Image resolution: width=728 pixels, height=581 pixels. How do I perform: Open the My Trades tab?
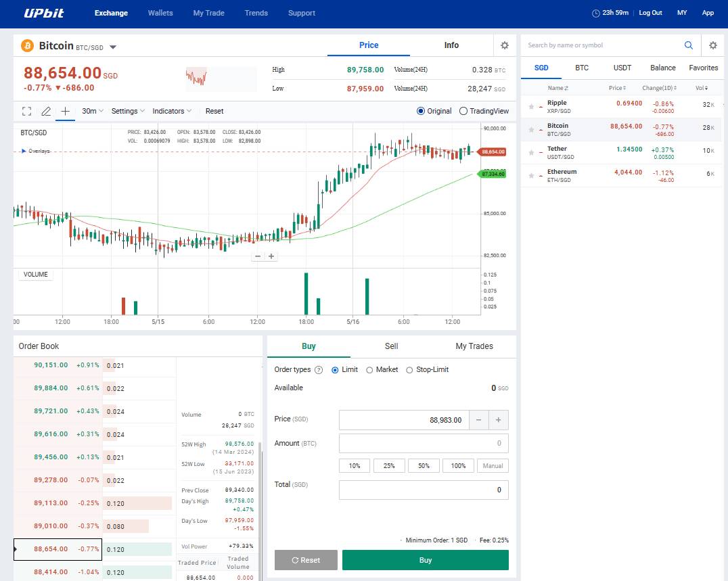pos(474,346)
